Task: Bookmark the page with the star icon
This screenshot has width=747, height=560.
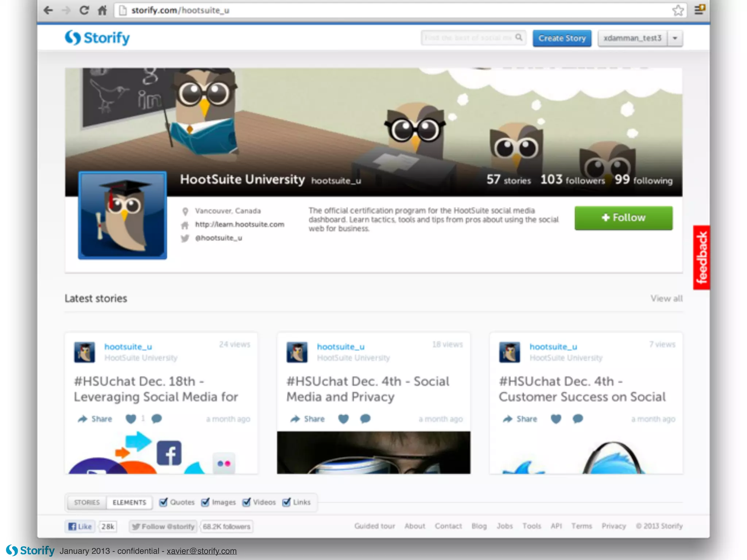Action: pyautogui.click(x=678, y=10)
